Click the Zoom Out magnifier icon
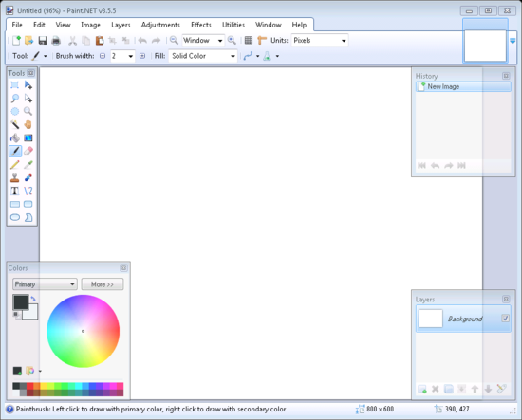This screenshot has width=522, height=420. 174,40
